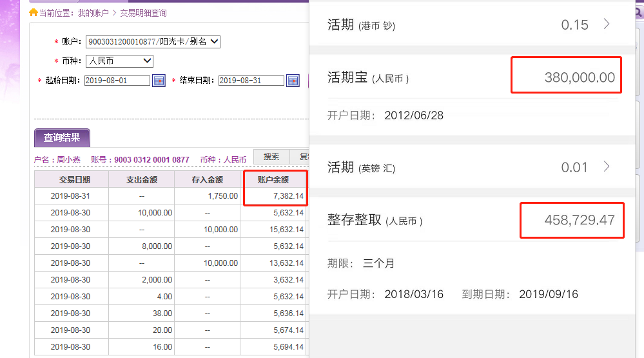This screenshot has width=644, height=358.
Task: Click the 交易日期 column header
Action: pos(71,179)
